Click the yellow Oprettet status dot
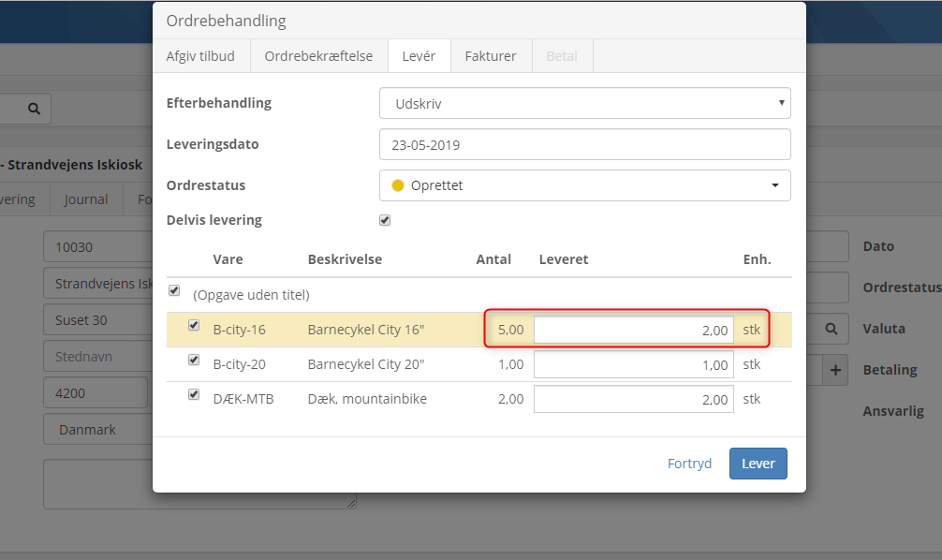 398,185
